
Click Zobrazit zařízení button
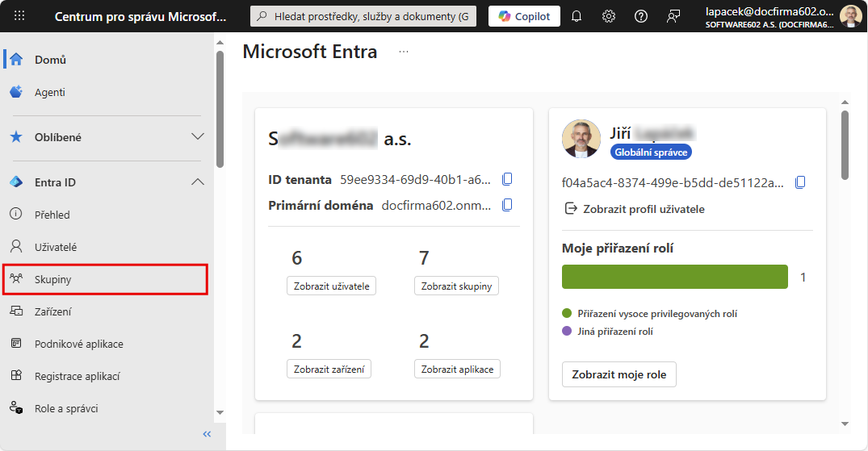[329, 369]
